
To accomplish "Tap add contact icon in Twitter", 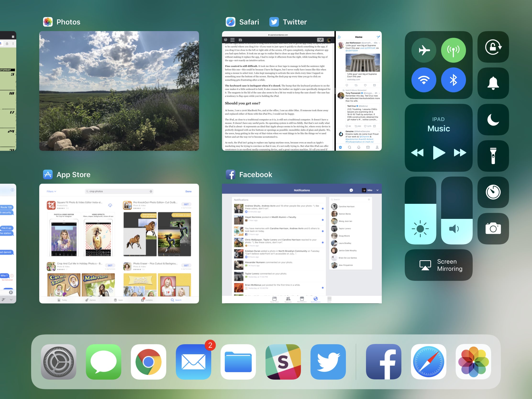I will coord(339,37).
